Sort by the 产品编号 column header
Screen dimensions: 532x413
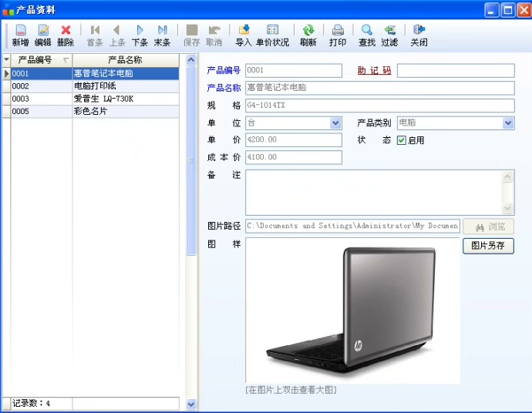click(x=42, y=60)
